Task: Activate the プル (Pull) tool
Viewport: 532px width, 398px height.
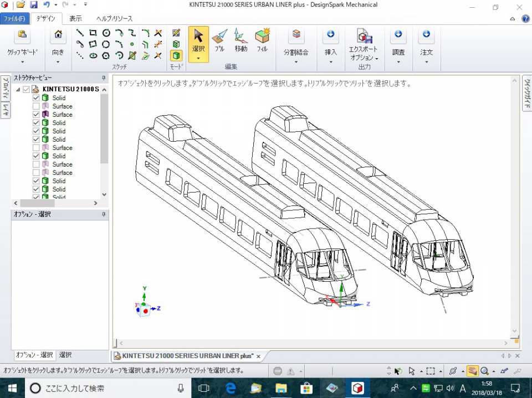Action: pyautogui.click(x=219, y=40)
